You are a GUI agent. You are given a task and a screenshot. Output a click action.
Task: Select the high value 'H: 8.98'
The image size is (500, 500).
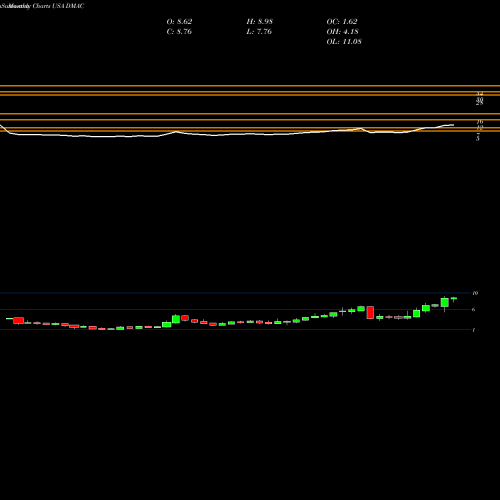pyautogui.click(x=260, y=21)
